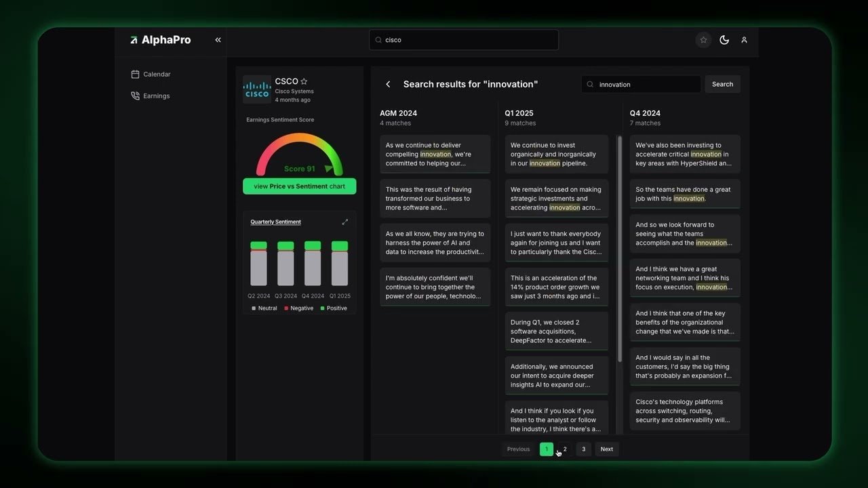Select the Q4 2024 sentiment bar
This screenshot has height=488, width=868.
coord(313,264)
